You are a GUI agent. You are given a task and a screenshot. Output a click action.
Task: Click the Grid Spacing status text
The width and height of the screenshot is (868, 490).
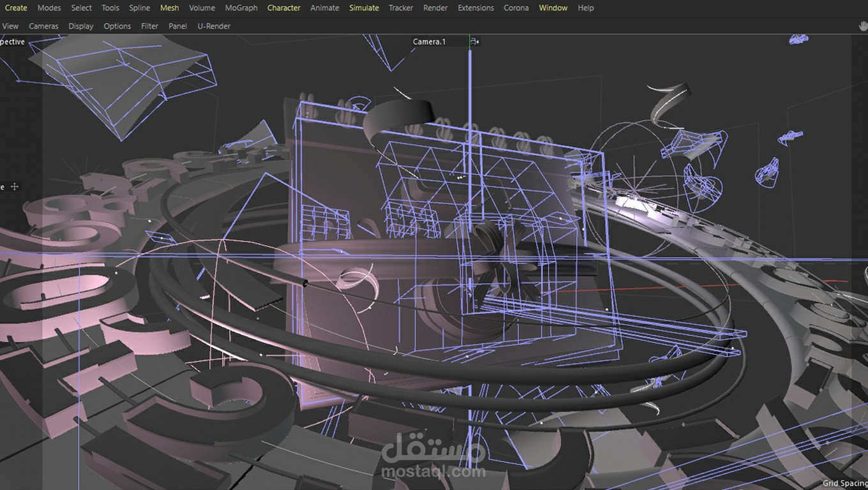pyautogui.click(x=845, y=484)
